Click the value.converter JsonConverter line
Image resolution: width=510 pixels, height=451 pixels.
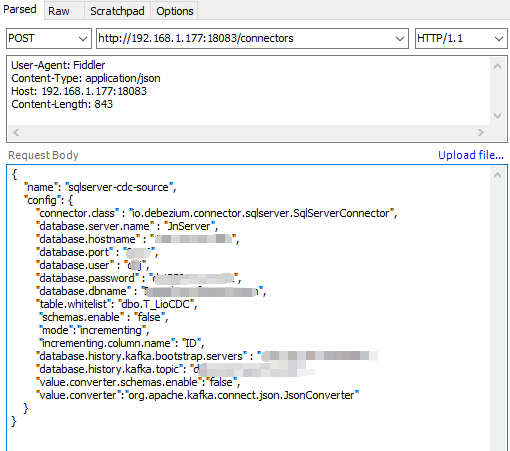point(198,395)
